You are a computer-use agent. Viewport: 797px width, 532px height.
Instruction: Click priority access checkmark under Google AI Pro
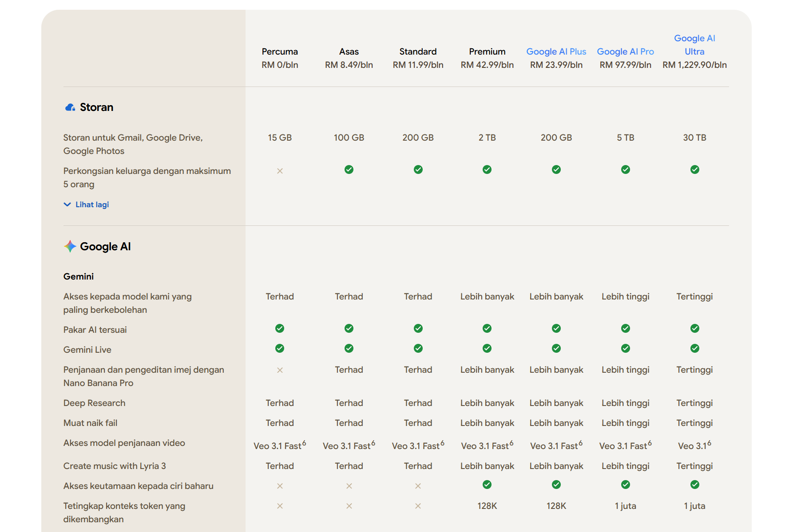pyautogui.click(x=625, y=485)
